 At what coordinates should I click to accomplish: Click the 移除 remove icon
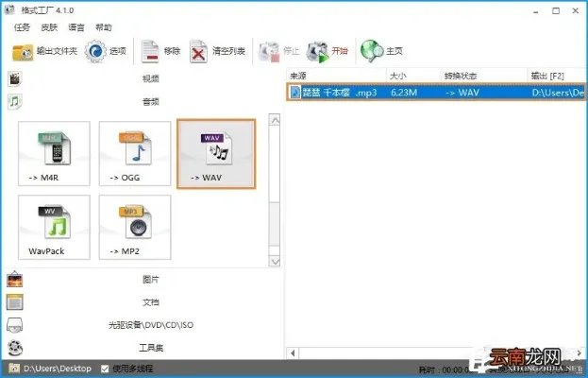point(150,51)
